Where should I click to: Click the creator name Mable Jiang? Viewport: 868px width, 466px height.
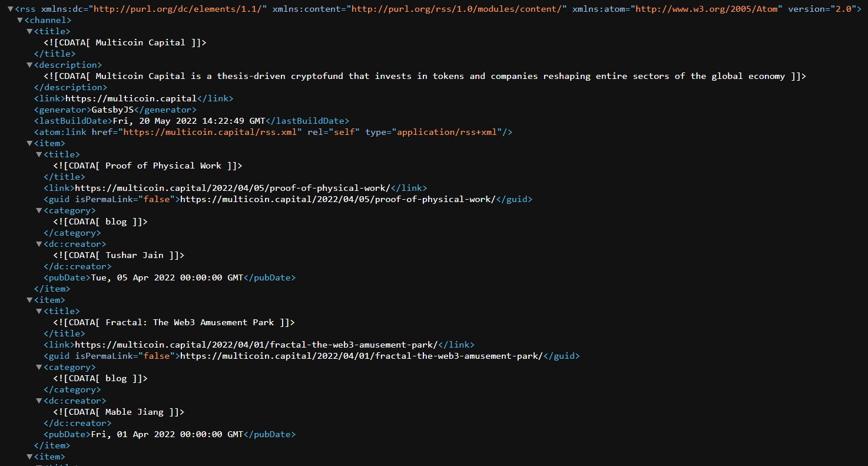[x=134, y=412]
